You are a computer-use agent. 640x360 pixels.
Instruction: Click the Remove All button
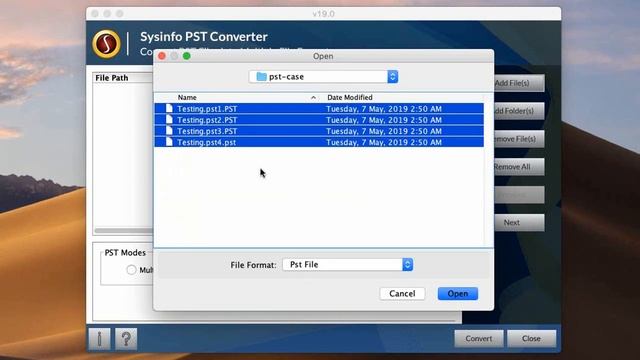click(519, 167)
